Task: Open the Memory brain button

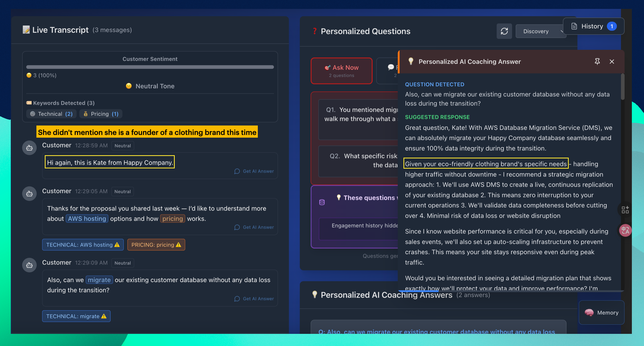Action: (601, 313)
